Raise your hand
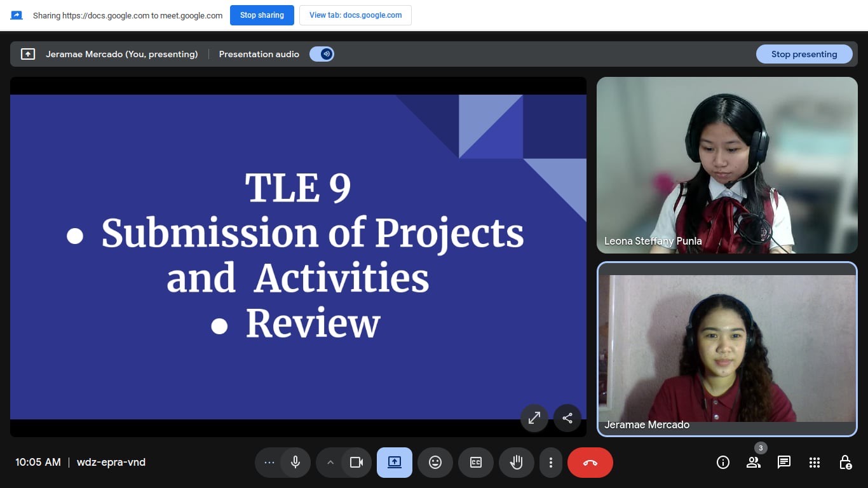This screenshot has width=868, height=488. [x=517, y=463]
